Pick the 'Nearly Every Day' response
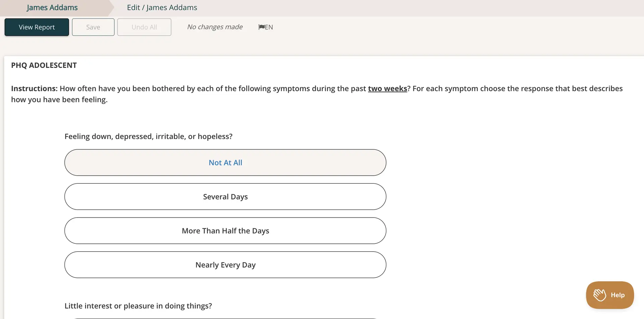The height and width of the screenshot is (319, 644). [x=225, y=265]
